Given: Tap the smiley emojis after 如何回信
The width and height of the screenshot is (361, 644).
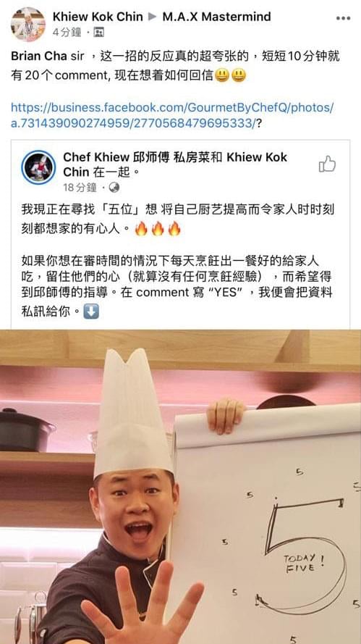Looking at the screenshot, I should pyautogui.click(x=231, y=75).
